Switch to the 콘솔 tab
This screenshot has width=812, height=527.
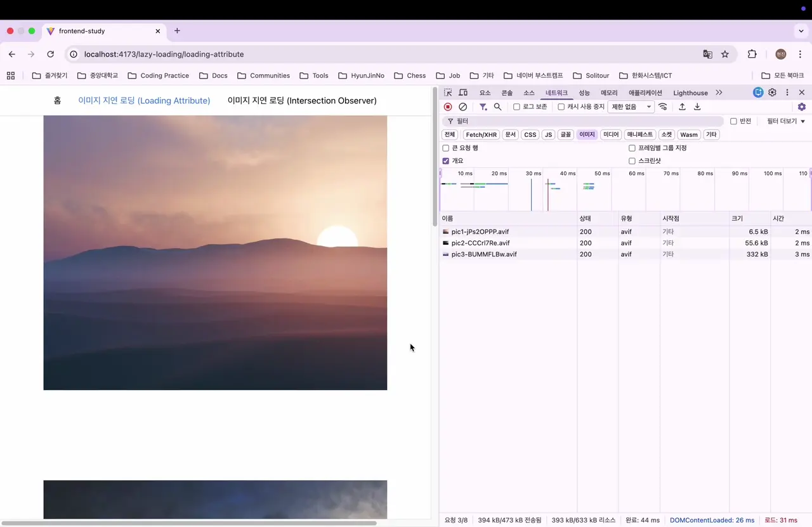coord(507,93)
